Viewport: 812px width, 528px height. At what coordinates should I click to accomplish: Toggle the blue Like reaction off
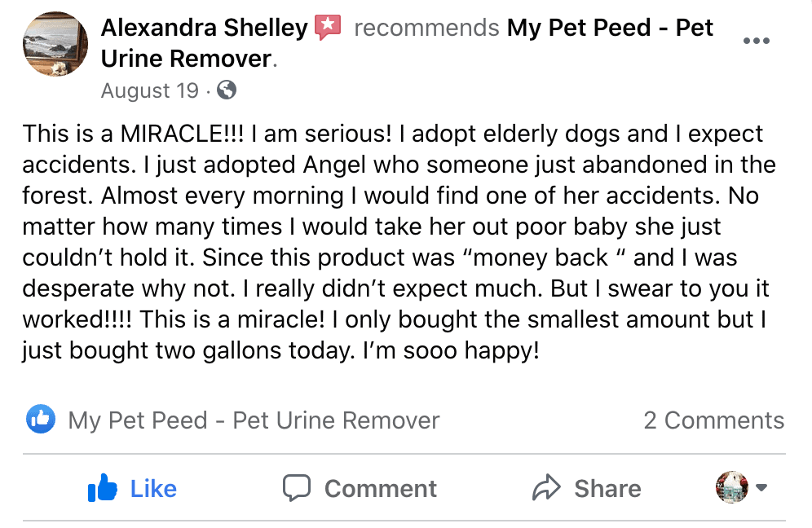click(130, 488)
